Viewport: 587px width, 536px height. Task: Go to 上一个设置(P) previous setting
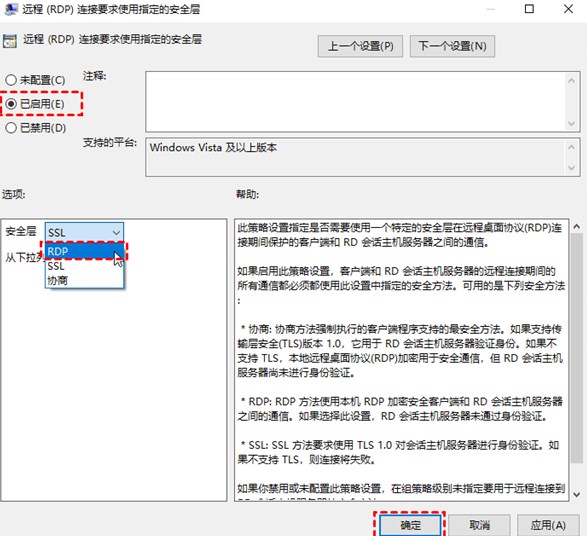(360, 46)
